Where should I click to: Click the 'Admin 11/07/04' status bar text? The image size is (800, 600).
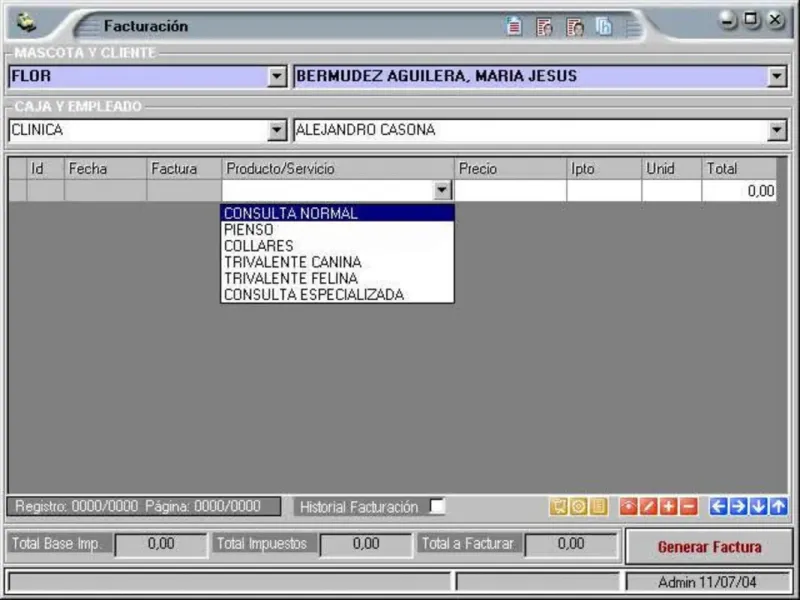pyautogui.click(x=707, y=582)
